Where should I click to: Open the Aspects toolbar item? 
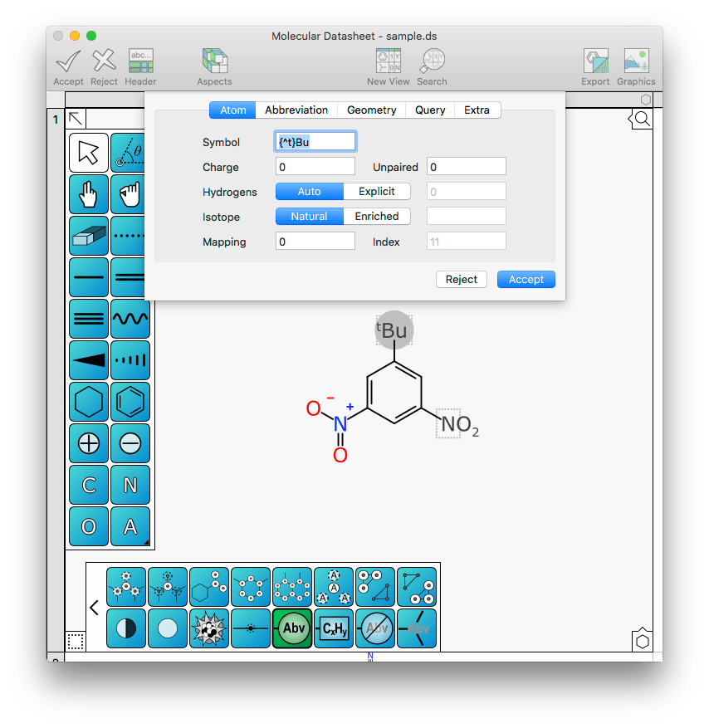214,66
